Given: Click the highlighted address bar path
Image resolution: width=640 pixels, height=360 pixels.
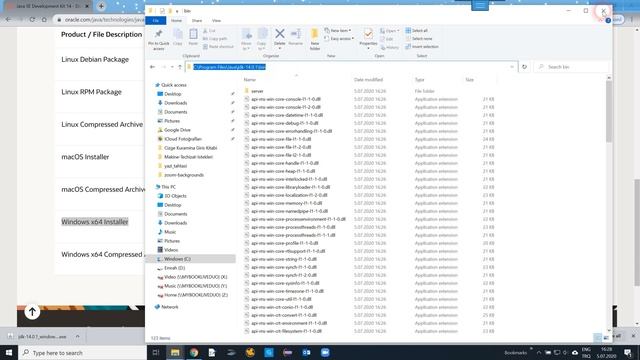Looking at the screenshot, I should click(x=229, y=67).
